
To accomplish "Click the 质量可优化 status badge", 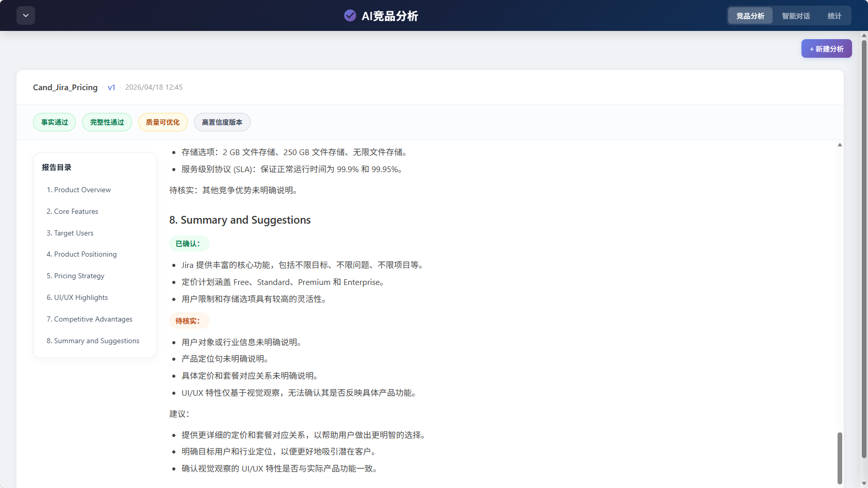I will pyautogui.click(x=162, y=122).
